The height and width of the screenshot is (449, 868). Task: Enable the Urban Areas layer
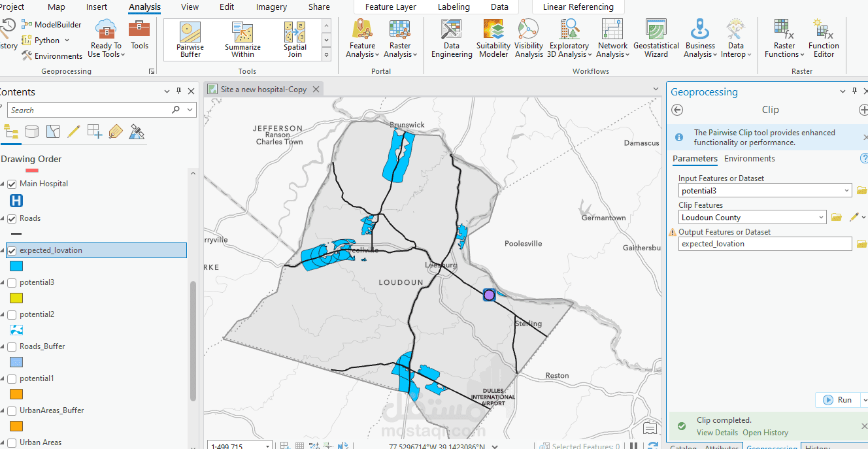[12, 443]
